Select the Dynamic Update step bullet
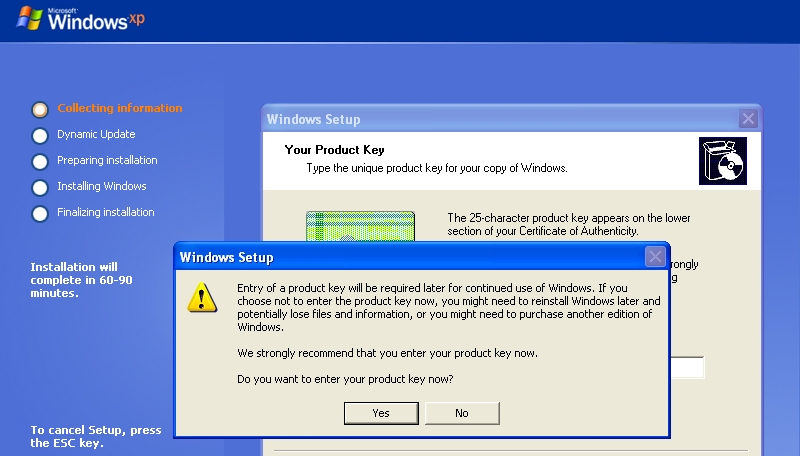The height and width of the screenshot is (456, 800). [40, 136]
